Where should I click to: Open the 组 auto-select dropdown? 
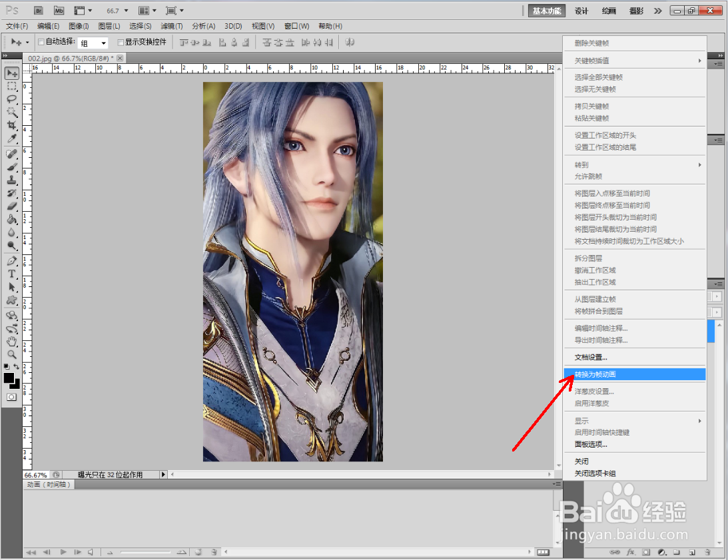pyautogui.click(x=93, y=43)
